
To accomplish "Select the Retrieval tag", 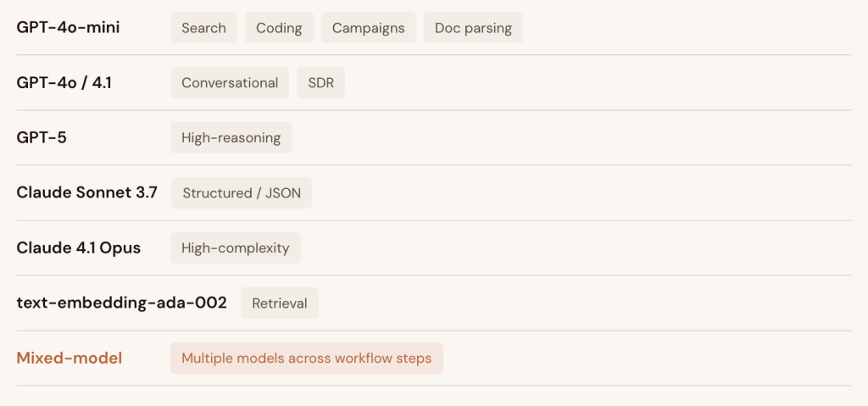I will [x=280, y=303].
